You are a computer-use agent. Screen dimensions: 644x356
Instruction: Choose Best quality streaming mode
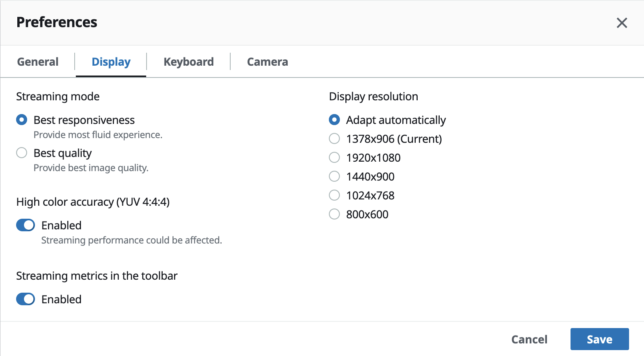pyautogui.click(x=22, y=153)
